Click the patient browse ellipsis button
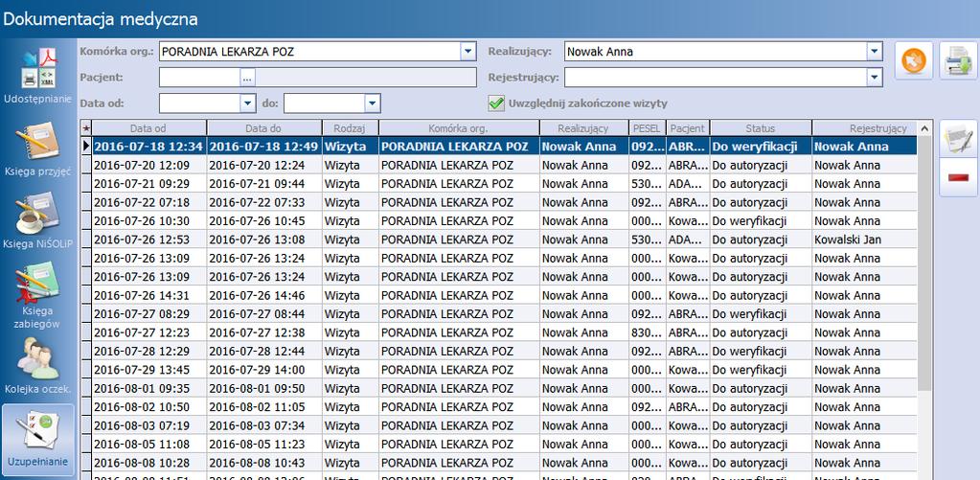The width and height of the screenshot is (980, 480). [247, 78]
